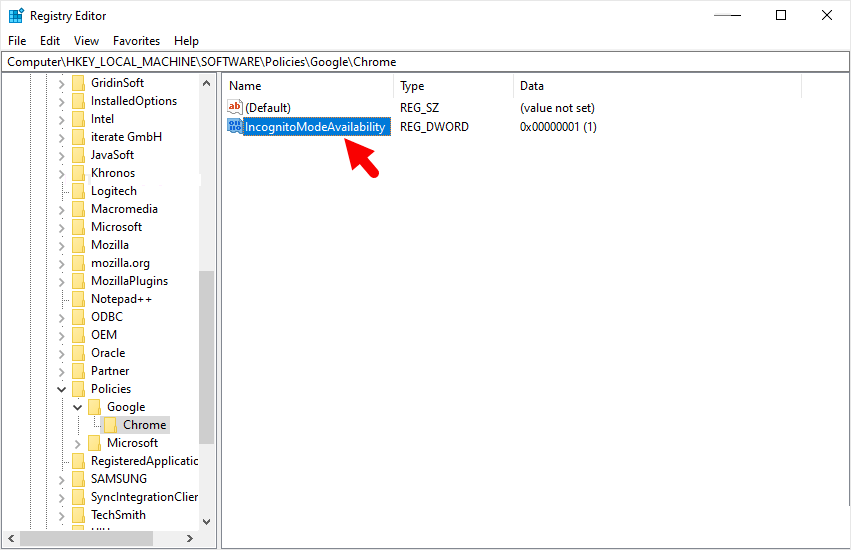Click the REG_SZ type cell
Screen dimensions: 851x550
(x=419, y=108)
